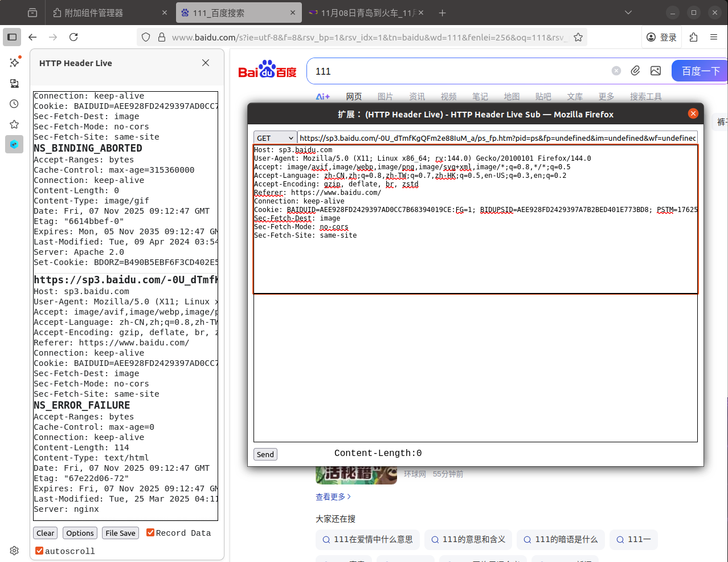Select the 笔记 search category
Viewport: 728px width, 562px height.
tap(480, 96)
